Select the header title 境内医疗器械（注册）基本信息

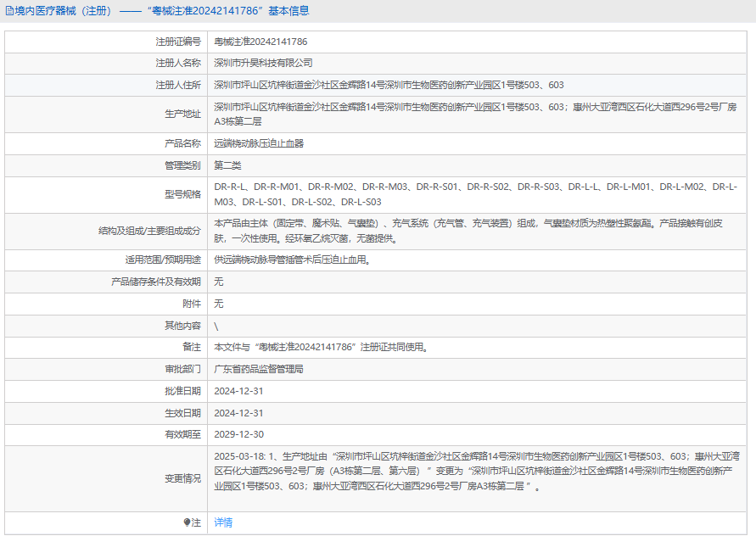pyautogui.click(x=162, y=11)
